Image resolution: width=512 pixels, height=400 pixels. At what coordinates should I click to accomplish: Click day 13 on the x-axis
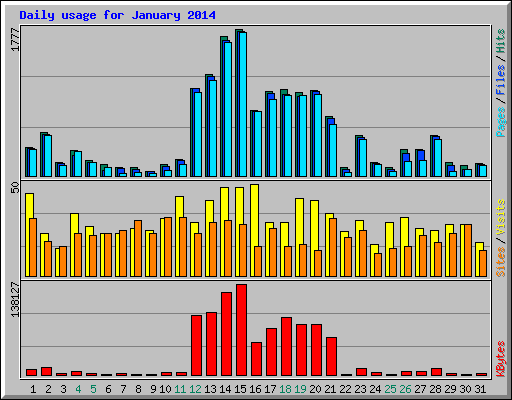(210, 389)
